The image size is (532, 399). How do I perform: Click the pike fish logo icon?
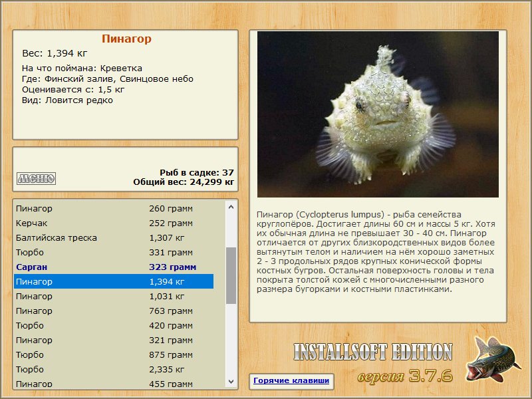pos(493,360)
